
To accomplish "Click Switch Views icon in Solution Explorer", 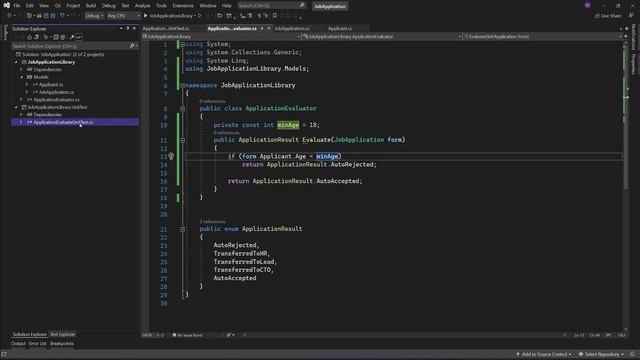I will tap(37, 37).
